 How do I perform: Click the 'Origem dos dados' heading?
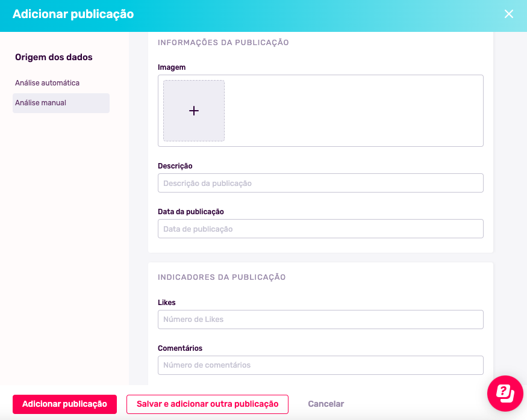(54, 57)
